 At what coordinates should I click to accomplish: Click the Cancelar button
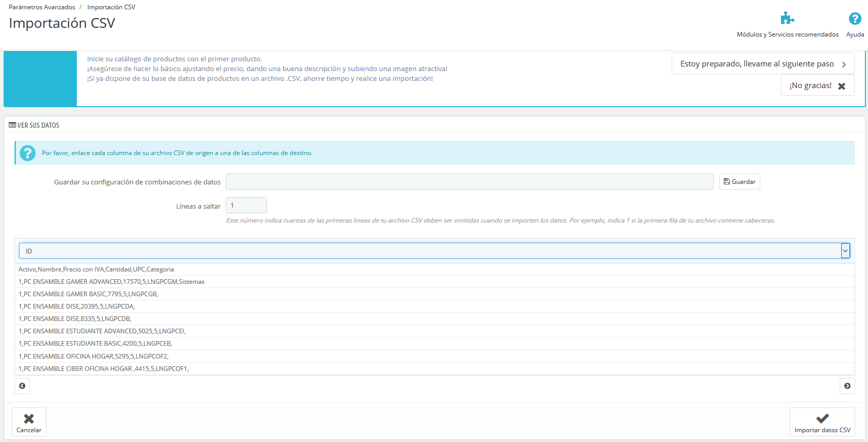[x=29, y=422]
